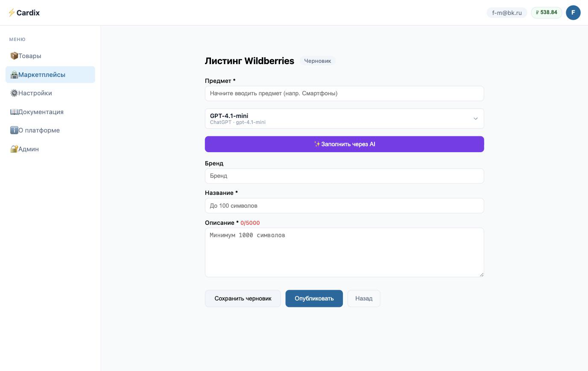Click Заполнить через AI button

pyautogui.click(x=344, y=144)
